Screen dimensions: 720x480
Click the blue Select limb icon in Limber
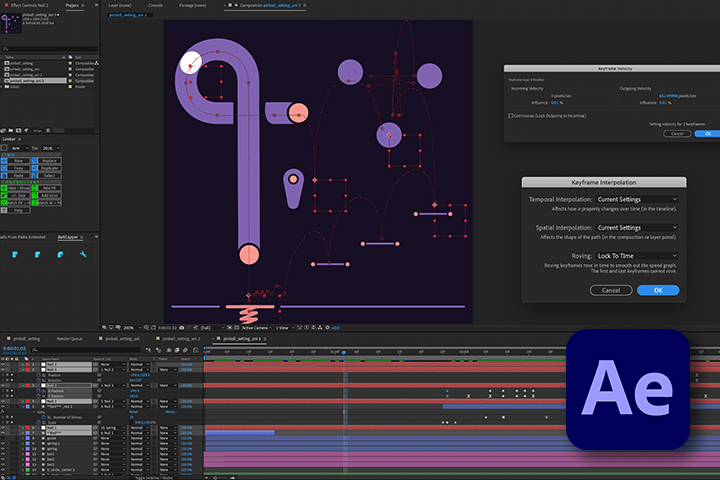coord(35,175)
